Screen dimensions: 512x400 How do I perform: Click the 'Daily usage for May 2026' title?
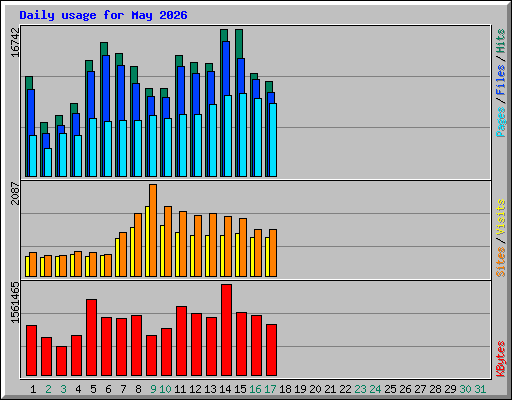point(103,15)
